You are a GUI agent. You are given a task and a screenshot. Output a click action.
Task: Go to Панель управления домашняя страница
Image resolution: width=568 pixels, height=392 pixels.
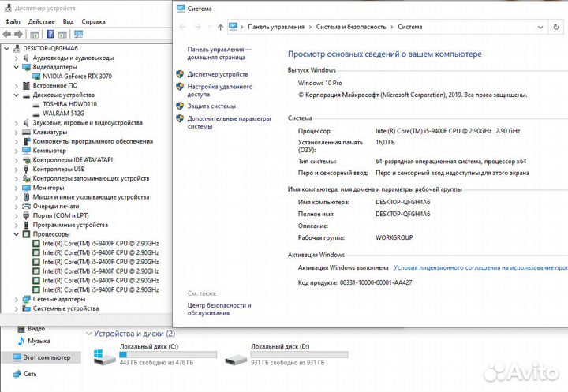pyautogui.click(x=219, y=54)
